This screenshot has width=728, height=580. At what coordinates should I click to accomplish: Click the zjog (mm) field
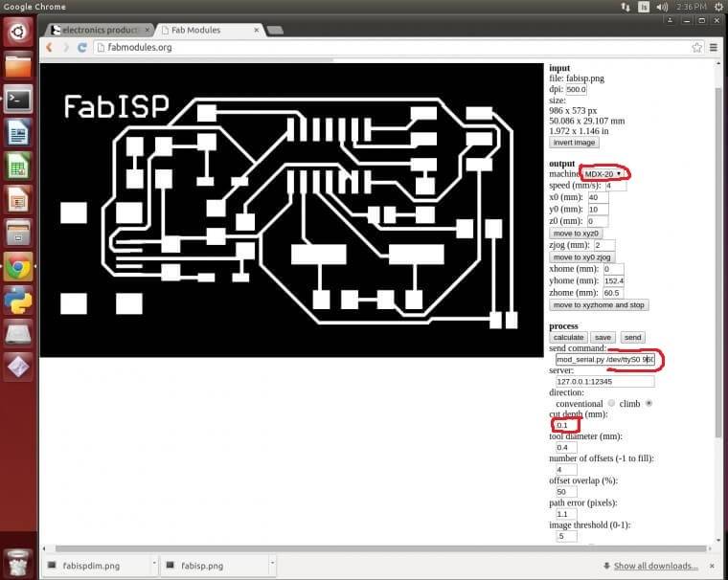point(604,245)
